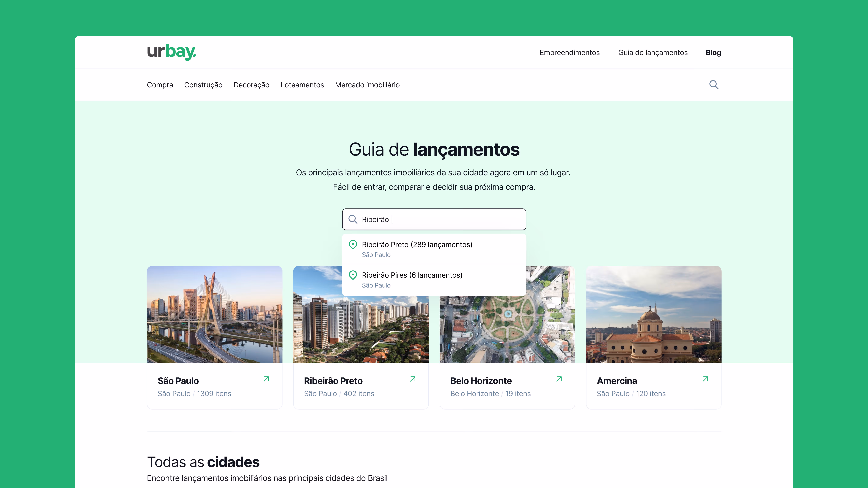This screenshot has height=488, width=868.
Task: Click "Os principais lançamentos imobiliários" subtitle line
Action: coord(433,172)
